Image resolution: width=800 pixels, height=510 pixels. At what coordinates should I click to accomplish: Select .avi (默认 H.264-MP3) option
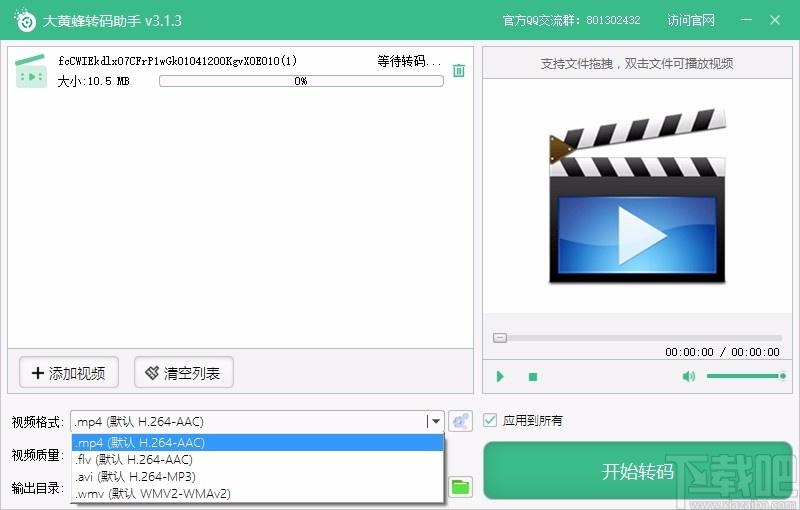[258, 476]
